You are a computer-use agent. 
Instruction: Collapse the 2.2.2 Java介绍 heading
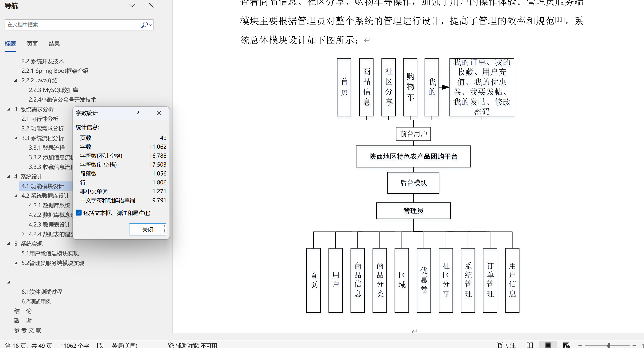(16, 80)
